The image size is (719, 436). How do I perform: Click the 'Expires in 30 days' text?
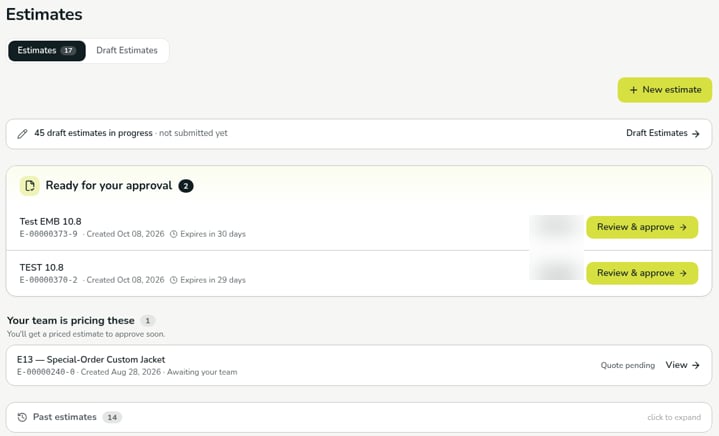tap(213, 234)
